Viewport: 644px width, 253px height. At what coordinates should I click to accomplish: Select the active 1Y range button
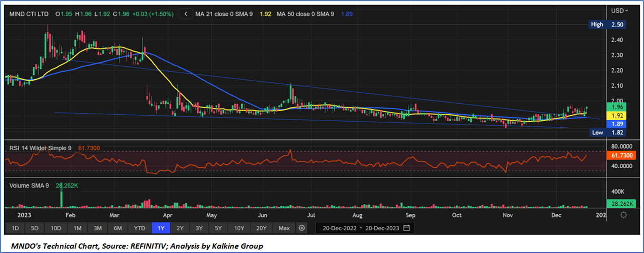(x=161, y=228)
